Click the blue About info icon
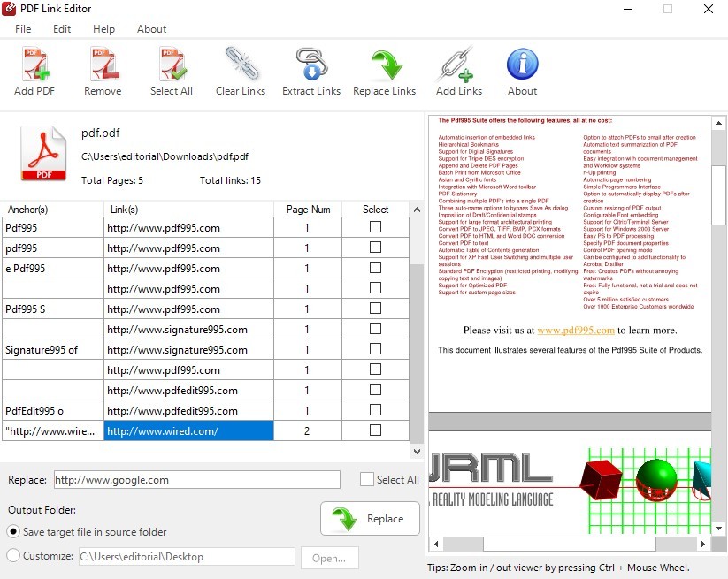728x579 pixels. click(522, 64)
